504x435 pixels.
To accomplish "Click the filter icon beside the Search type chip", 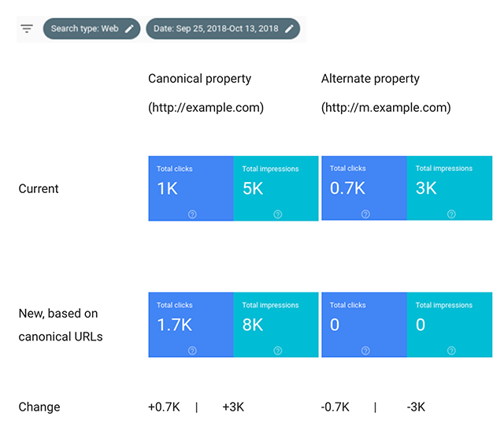I will 27,29.
